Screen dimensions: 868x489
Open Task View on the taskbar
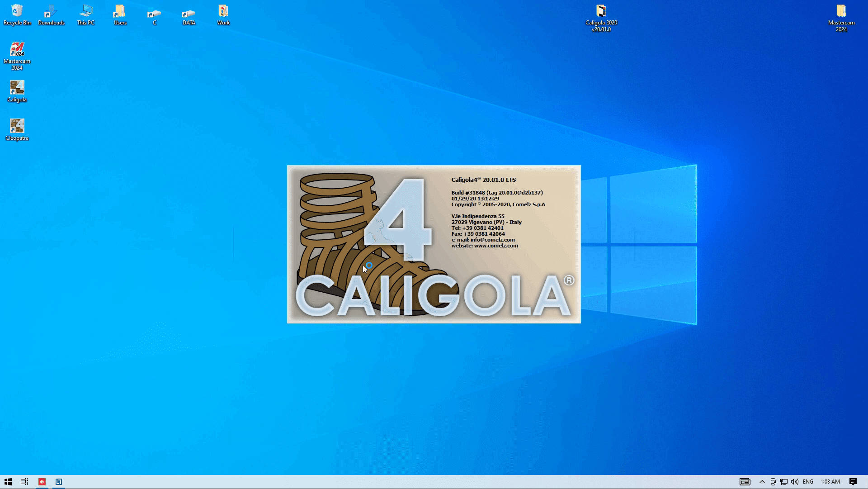point(24,482)
